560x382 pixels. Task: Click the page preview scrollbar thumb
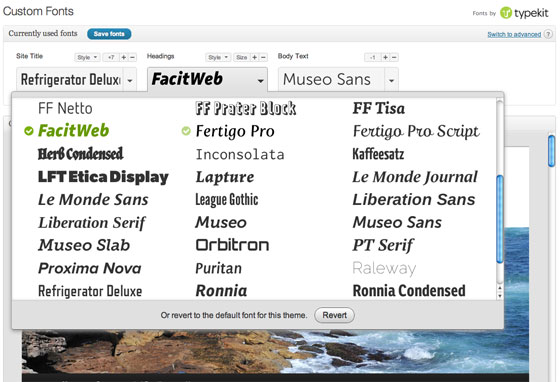pyautogui.click(x=551, y=150)
